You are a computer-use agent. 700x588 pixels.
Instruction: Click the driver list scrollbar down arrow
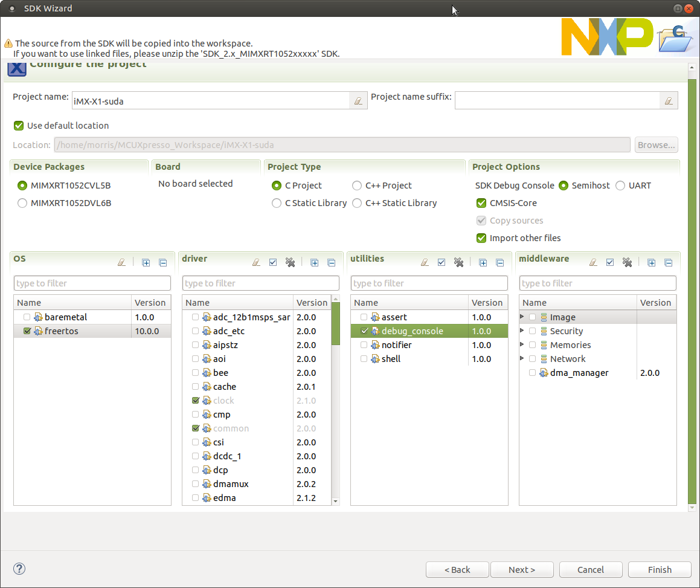336,502
